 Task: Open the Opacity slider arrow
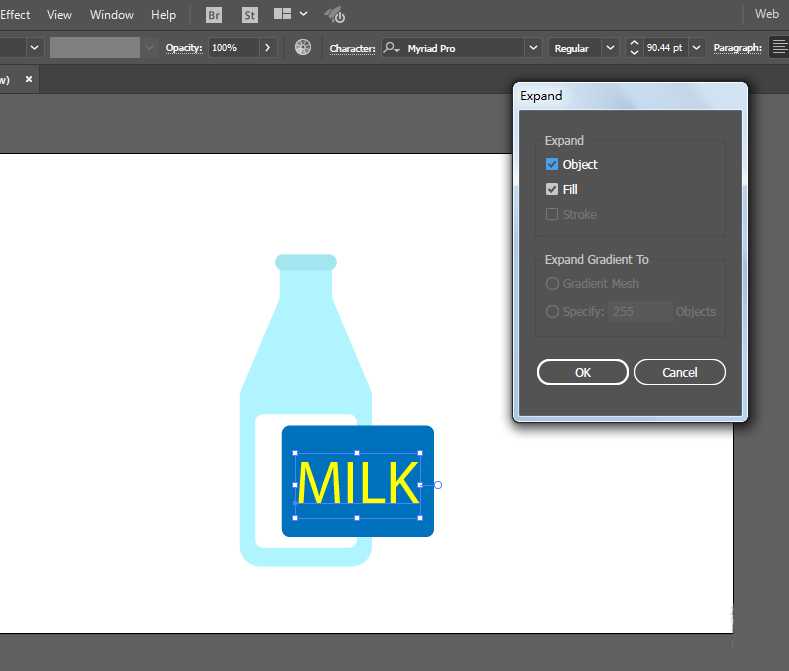click(268, 48)
